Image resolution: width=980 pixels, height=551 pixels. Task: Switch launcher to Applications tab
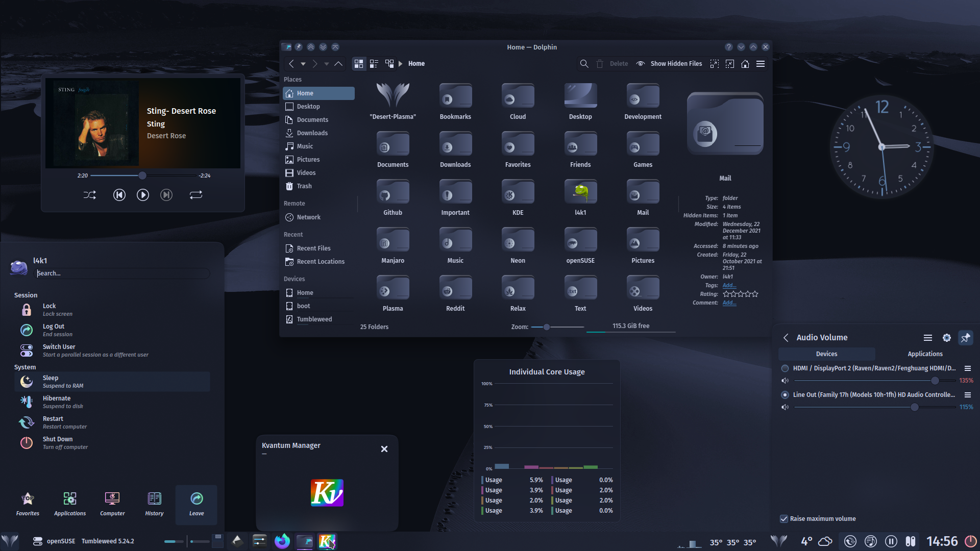70,505
